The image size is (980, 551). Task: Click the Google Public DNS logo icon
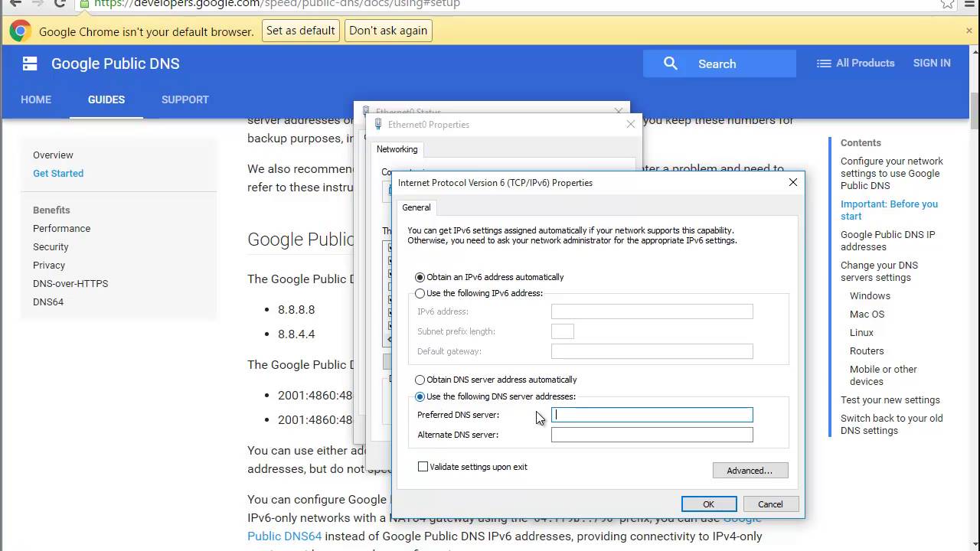tap(30, 64)
